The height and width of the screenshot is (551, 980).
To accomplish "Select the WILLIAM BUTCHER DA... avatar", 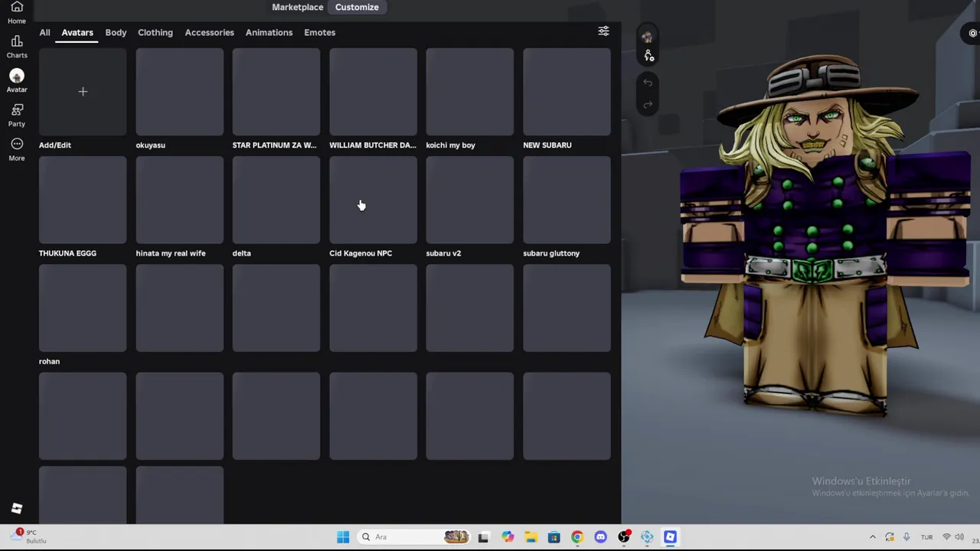I will (373, 92).
